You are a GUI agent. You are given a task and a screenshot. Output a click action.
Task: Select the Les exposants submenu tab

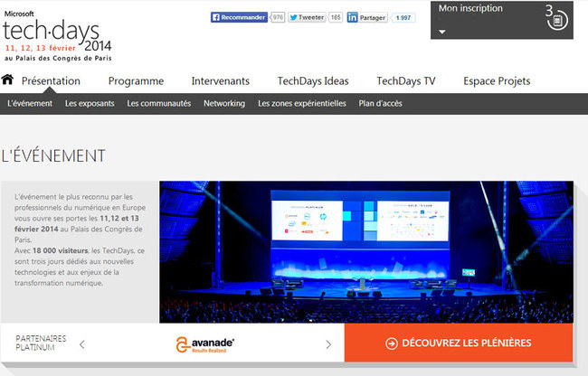[90, 103]
